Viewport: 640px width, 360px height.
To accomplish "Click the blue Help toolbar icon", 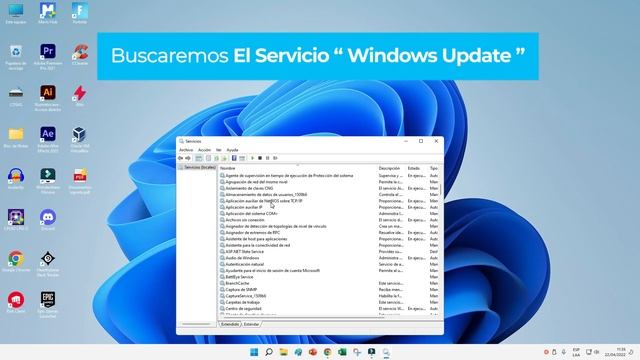I will point(234,158).
